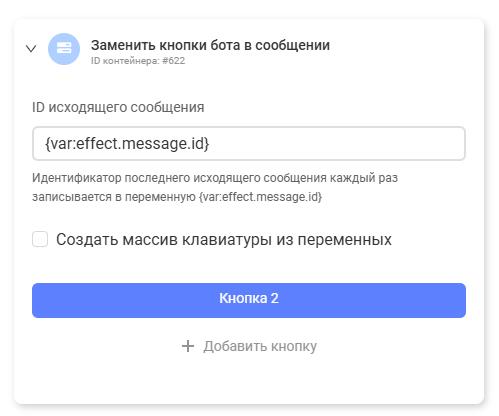Click the #622 container number
The image size is (499, 416).
point(173,61)
